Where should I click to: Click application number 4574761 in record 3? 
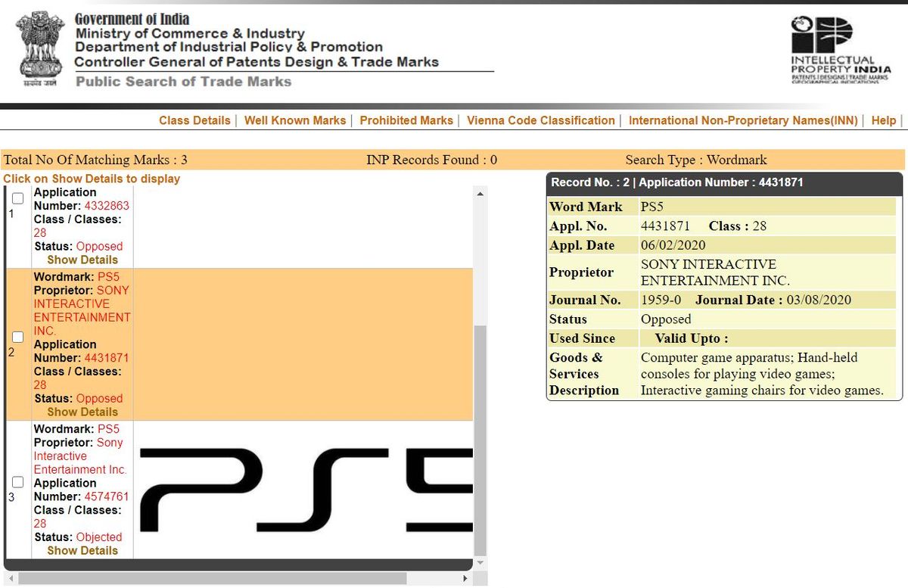(x=107, y=496)
